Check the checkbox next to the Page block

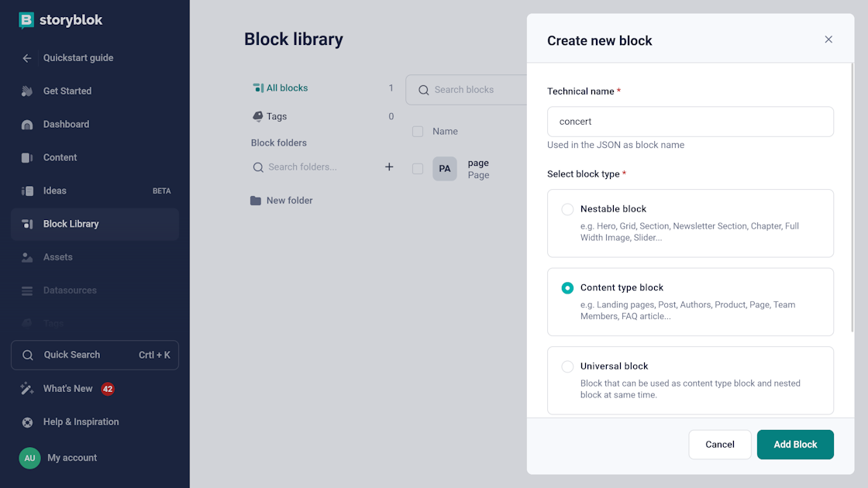pyautogui.click(x=417, y=168)
